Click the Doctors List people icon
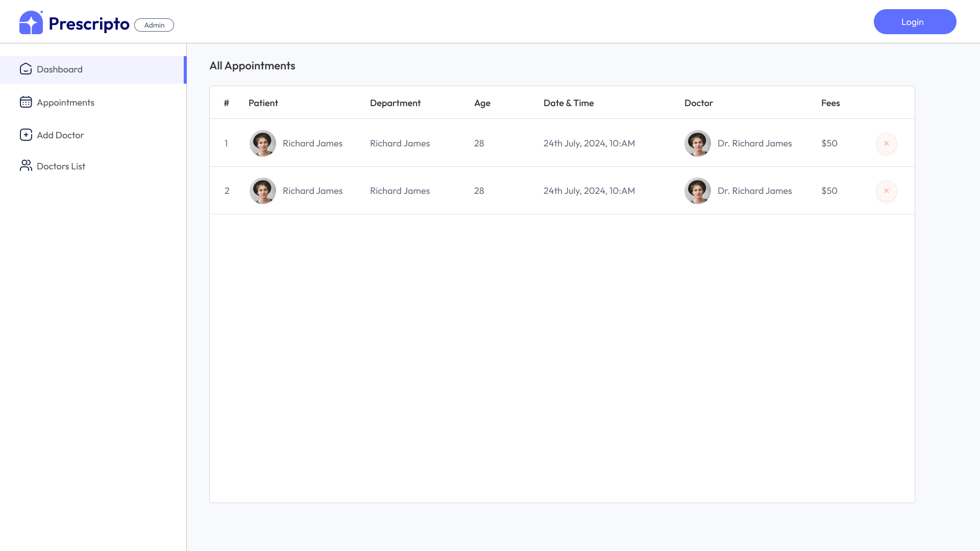The image size is (980, 551). pos(26,166)
